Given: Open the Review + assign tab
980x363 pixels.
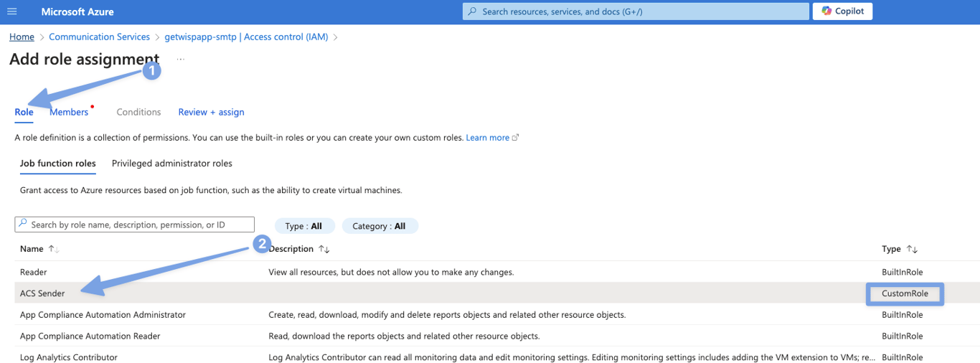Looking at the screenshot, I should tap(211, 112).
